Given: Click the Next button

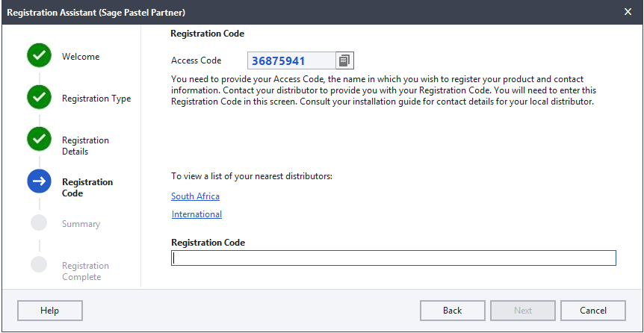Looking at the screenshot, I should click(523, 311).
